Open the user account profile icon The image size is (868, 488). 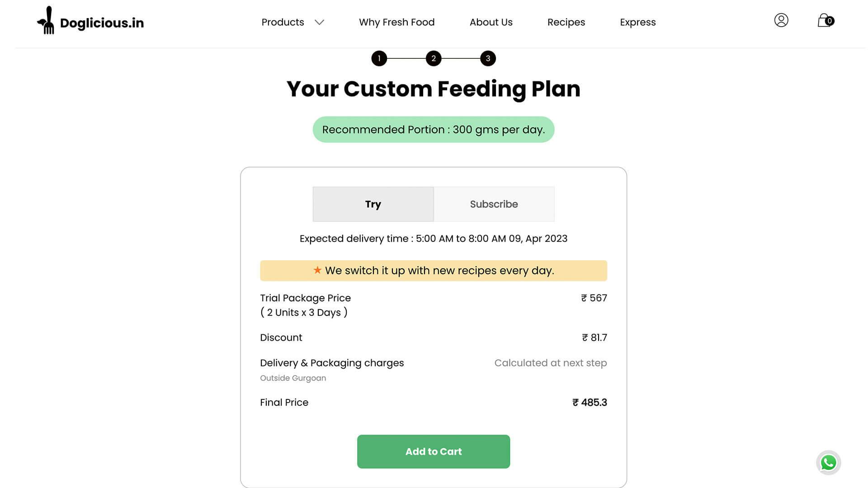(781, 20)
